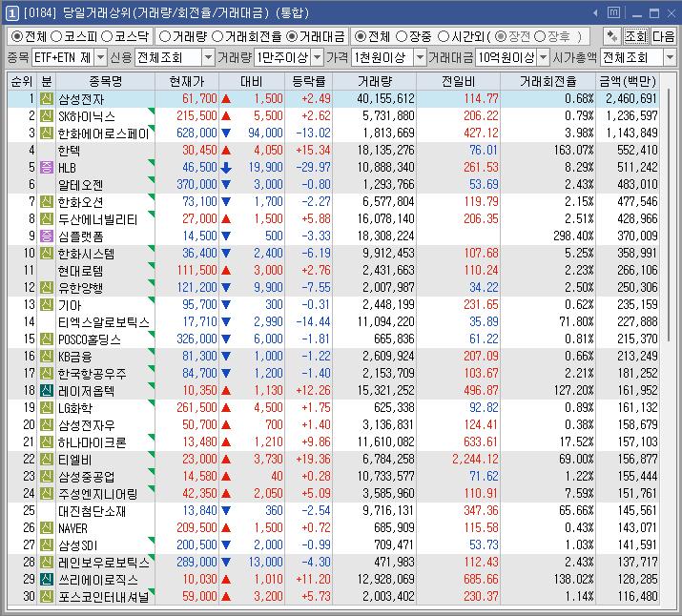682x616 pixels.
Task: Select the 거래회전율 radio button
Action: (x=217, y=37)
